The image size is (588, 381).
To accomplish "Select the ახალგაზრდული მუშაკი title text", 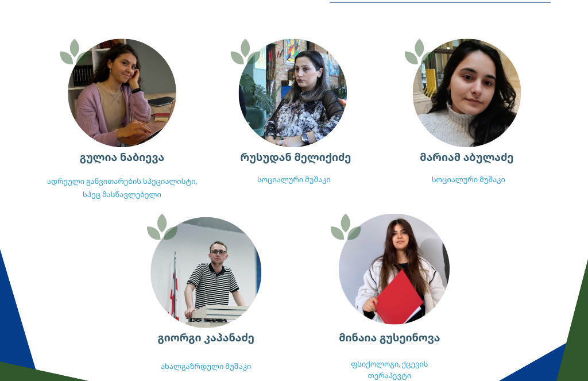I will click(206, 367).
